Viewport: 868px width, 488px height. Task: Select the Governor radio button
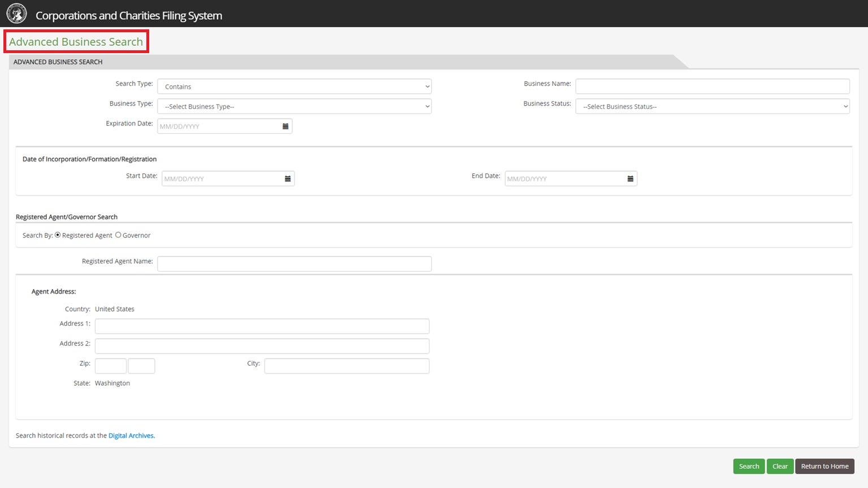(118, 235)
